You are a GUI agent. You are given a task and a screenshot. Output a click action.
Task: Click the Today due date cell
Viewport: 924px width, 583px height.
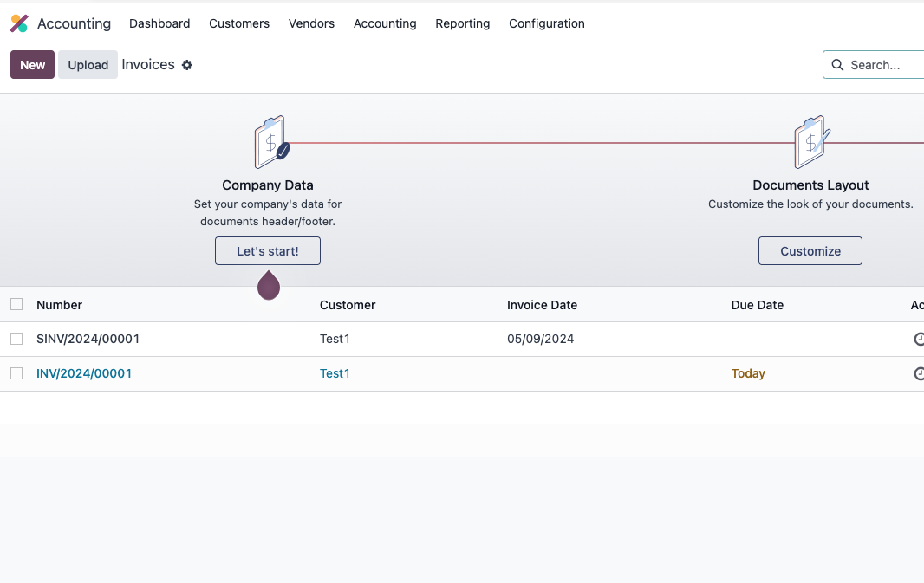pos(748,373)
